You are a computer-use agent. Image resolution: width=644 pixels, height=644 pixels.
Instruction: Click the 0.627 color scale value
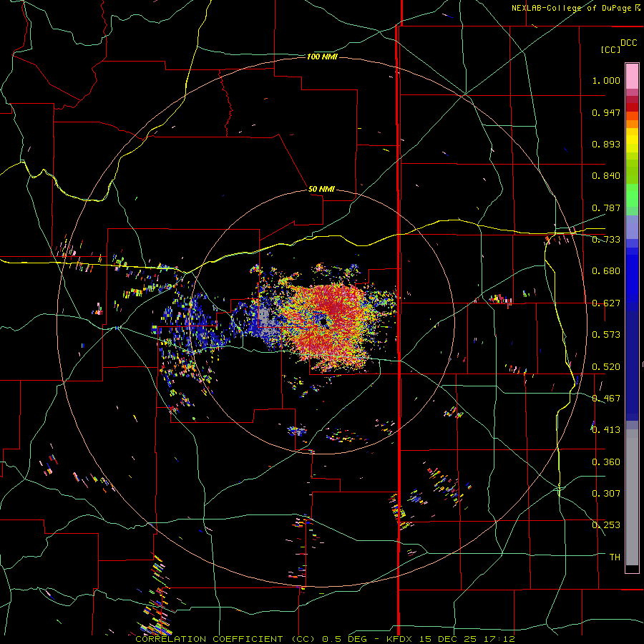click(x=606, y=303)
